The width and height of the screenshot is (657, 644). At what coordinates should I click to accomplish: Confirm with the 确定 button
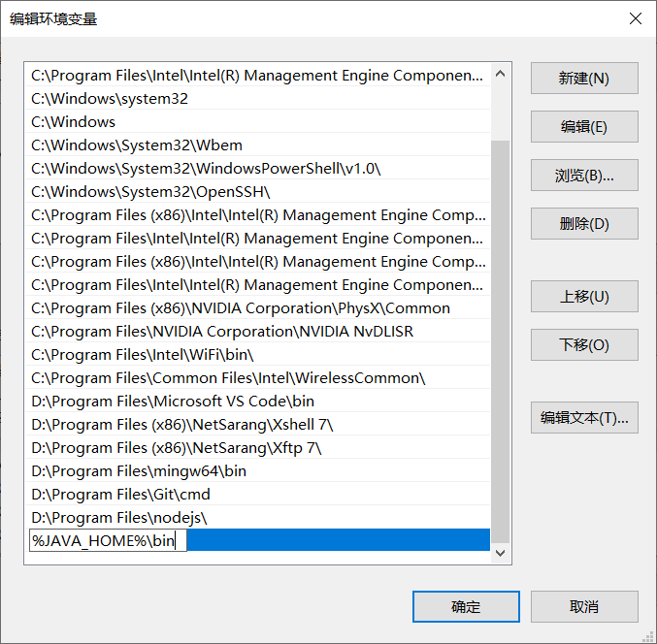point(466,606)
